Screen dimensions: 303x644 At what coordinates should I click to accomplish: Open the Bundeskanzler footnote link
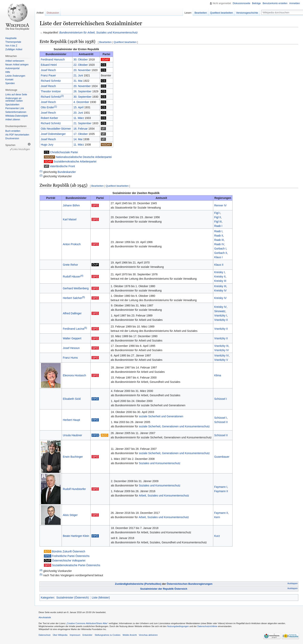[x=67, y=172]
